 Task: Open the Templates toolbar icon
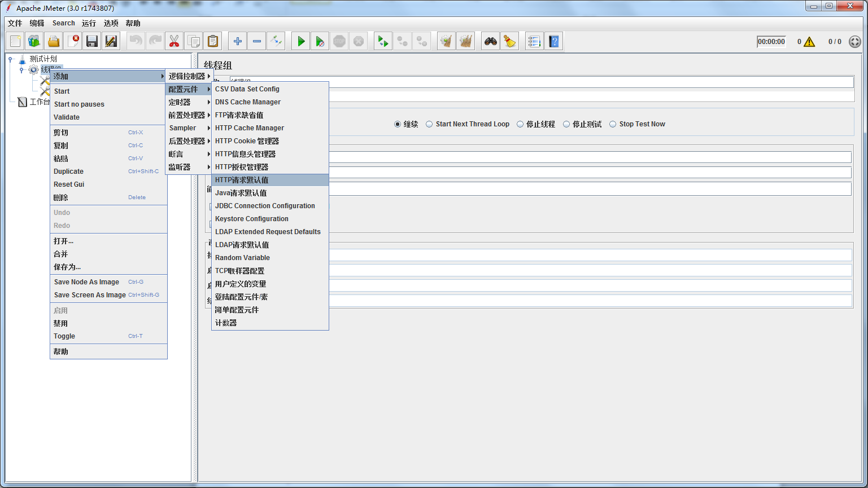click(34, 41)
